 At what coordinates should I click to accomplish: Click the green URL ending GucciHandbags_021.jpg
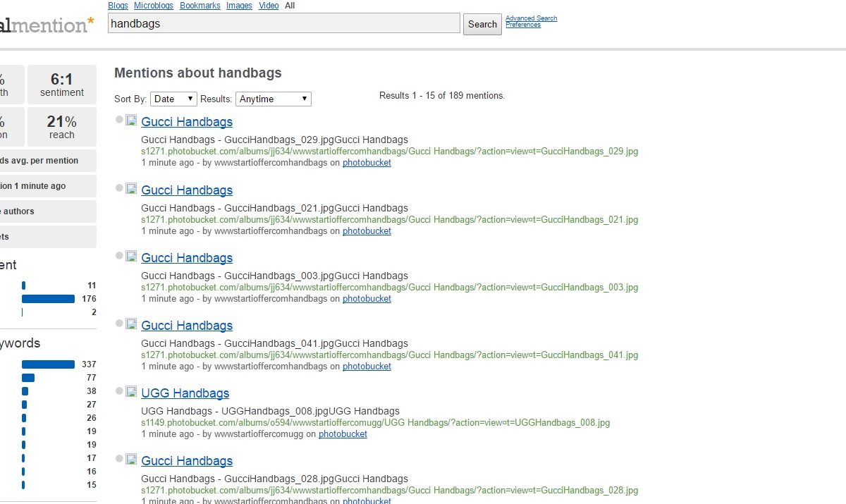[x=390, y=220]
